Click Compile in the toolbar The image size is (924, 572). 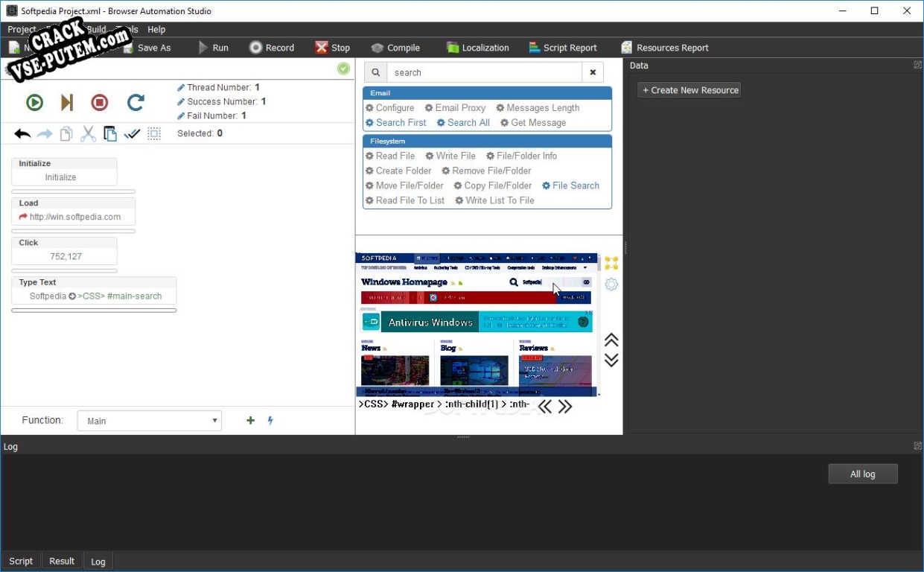(x=395, y=48)
